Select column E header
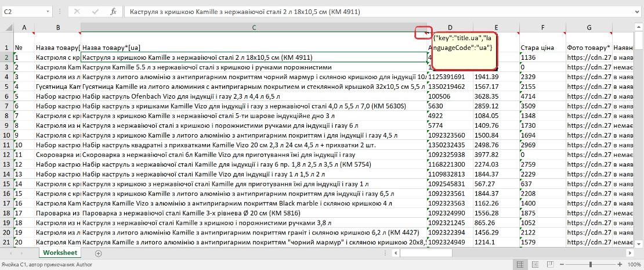Screen dimensions: 644x270 [496, 27]
